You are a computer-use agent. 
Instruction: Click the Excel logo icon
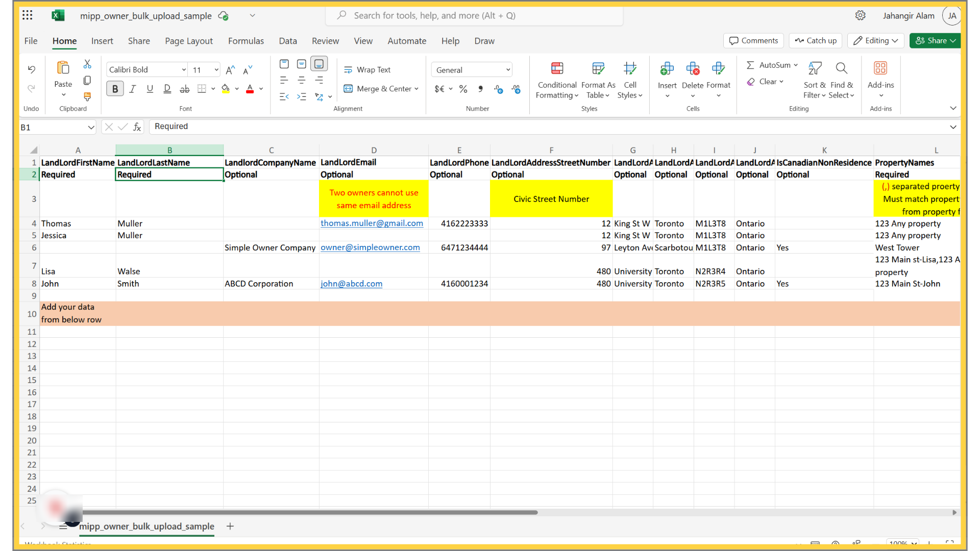point(58,15)
